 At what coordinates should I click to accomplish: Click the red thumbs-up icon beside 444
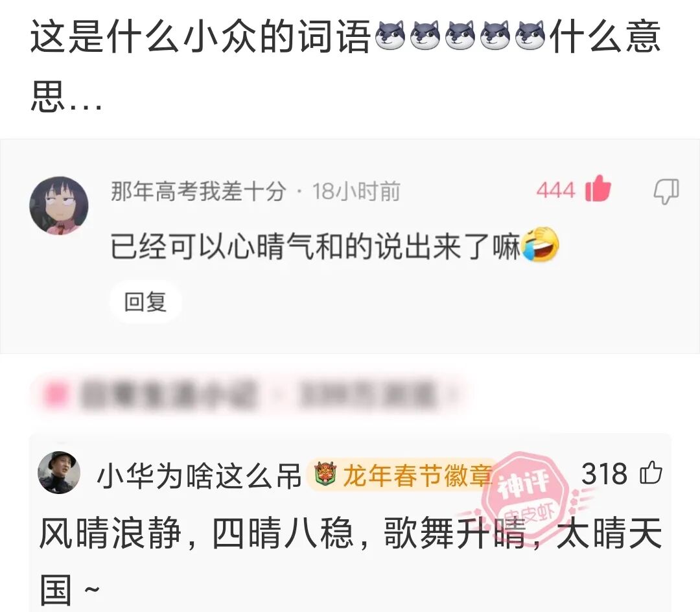tap(598, 188)
